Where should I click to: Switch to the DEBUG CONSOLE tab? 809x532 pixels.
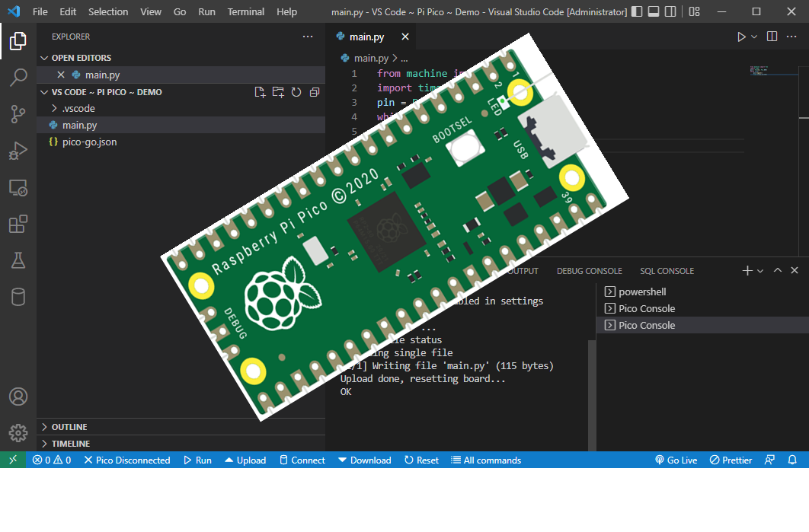589,270
